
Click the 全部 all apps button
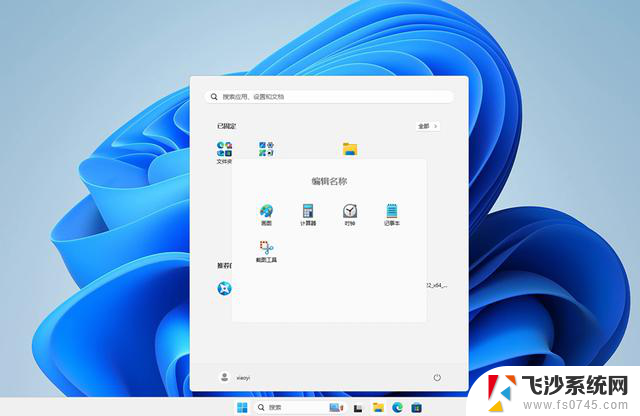[x=428, y=126]
